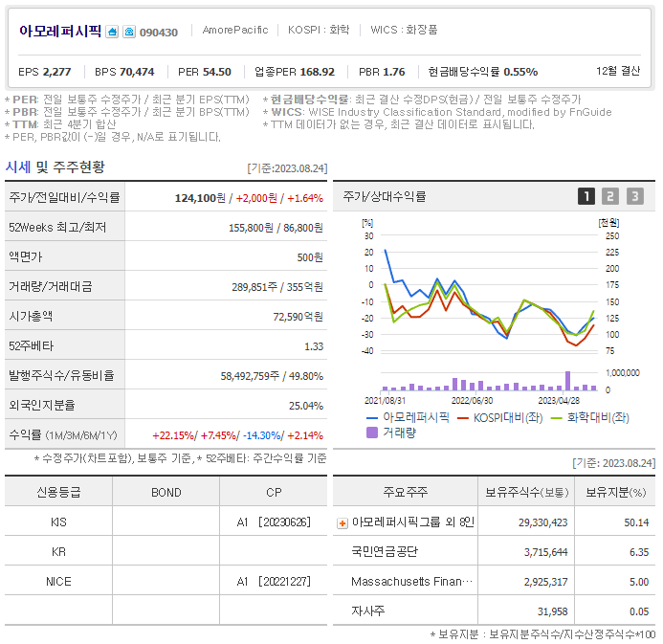
Task: Select the 155,800원 / 86,800원 value
Action: [276, 228]
